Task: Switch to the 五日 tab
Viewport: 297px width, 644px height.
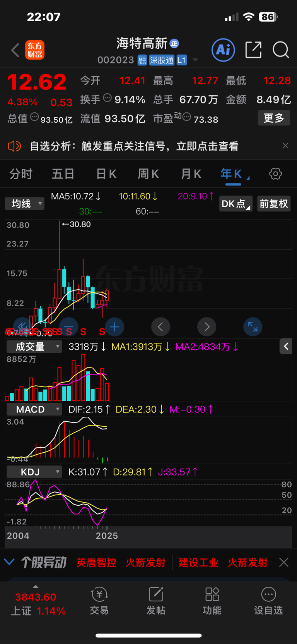Action: click(x=63, y=174)
